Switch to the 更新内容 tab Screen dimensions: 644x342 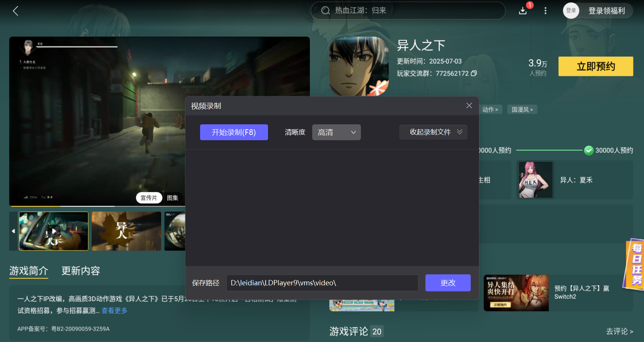(x=81, y=271)
